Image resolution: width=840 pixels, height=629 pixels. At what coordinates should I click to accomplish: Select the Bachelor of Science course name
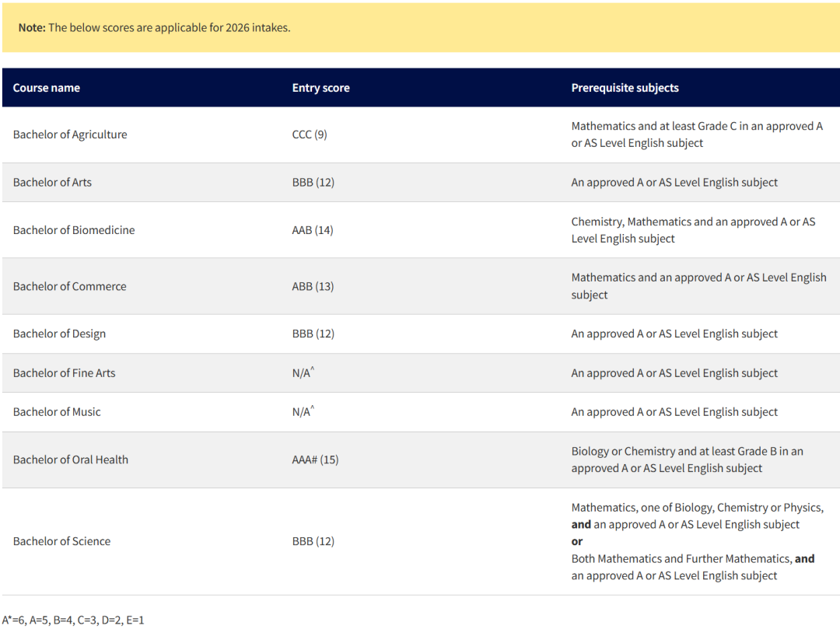[61, 541]
